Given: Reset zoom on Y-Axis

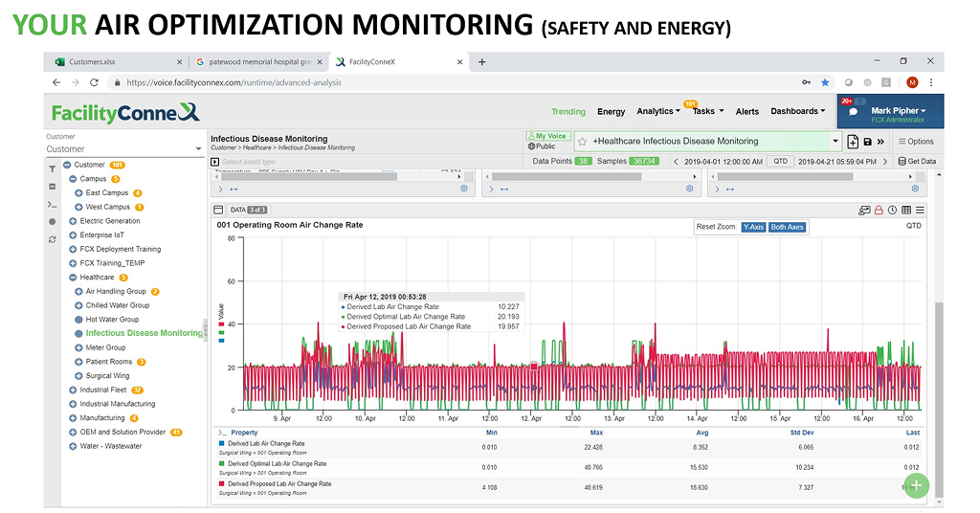Looking at the screenshot, I should click(x=753, y=228).
